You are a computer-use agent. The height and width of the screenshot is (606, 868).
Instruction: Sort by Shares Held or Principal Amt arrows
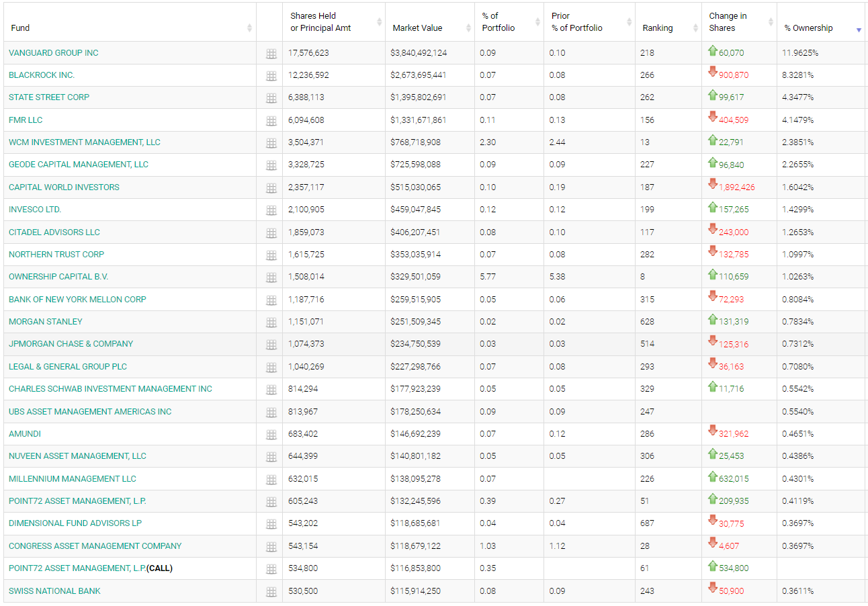[380, 22]
